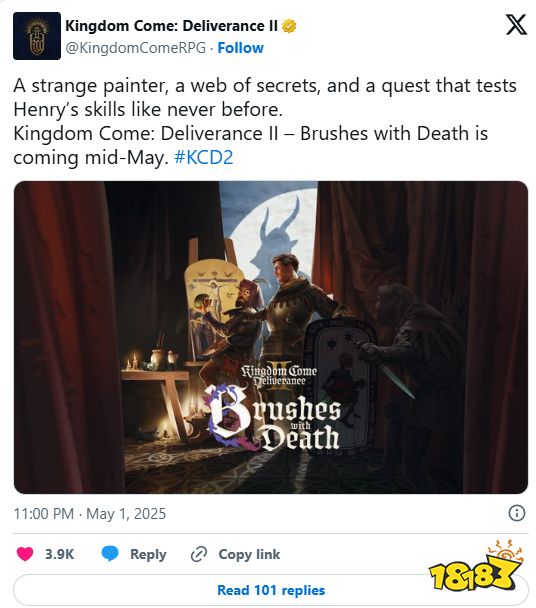Like the tweet with heart icon
536x608 pixels.
click(x=25, y=554)
